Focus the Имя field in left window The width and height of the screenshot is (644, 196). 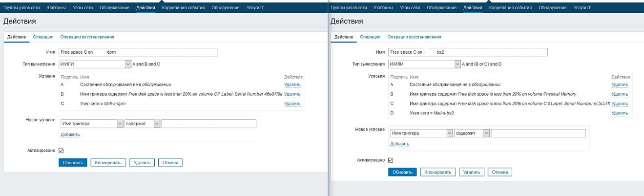pyautogui.click(x=138, y=52)
